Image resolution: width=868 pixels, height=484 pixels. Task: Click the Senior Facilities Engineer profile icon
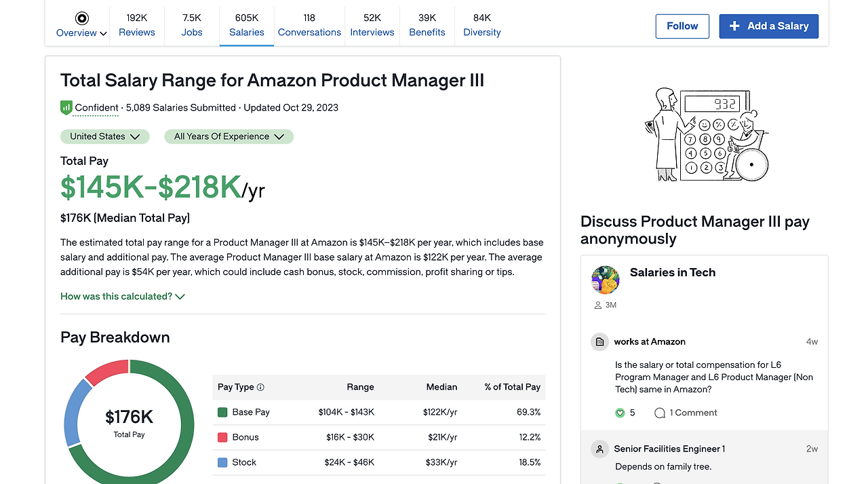tap(599, 449)
